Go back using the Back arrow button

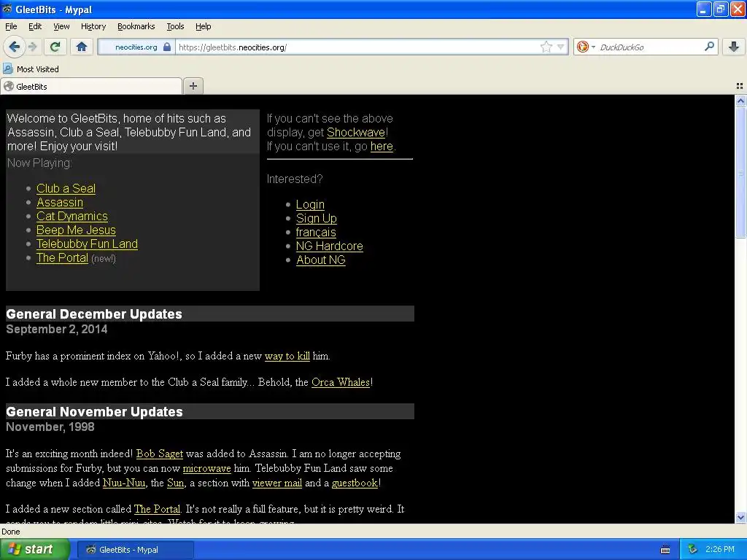click(x=15, y=47)
